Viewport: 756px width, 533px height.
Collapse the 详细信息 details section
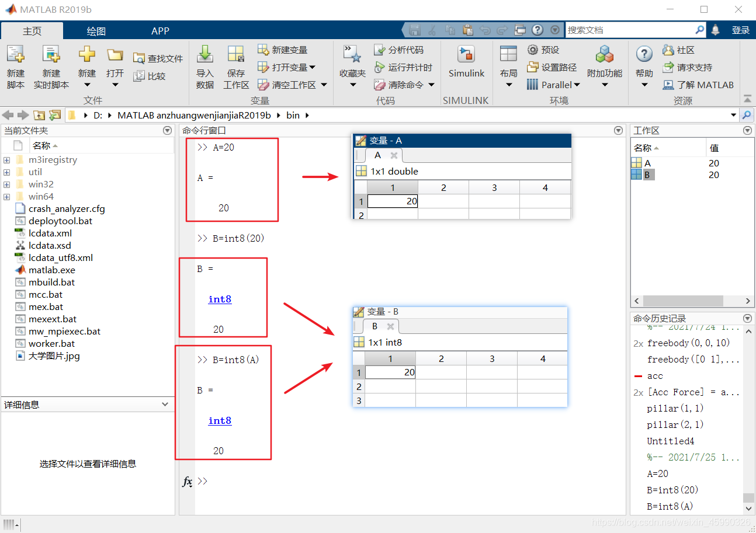(x=165, y=404)
